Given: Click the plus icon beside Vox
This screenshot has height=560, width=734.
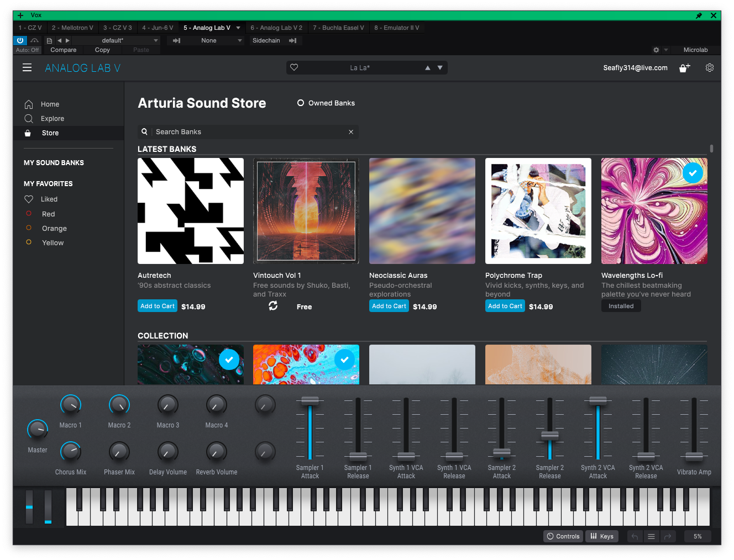Looking at the screenshot, I should click(x=20, y=15).
